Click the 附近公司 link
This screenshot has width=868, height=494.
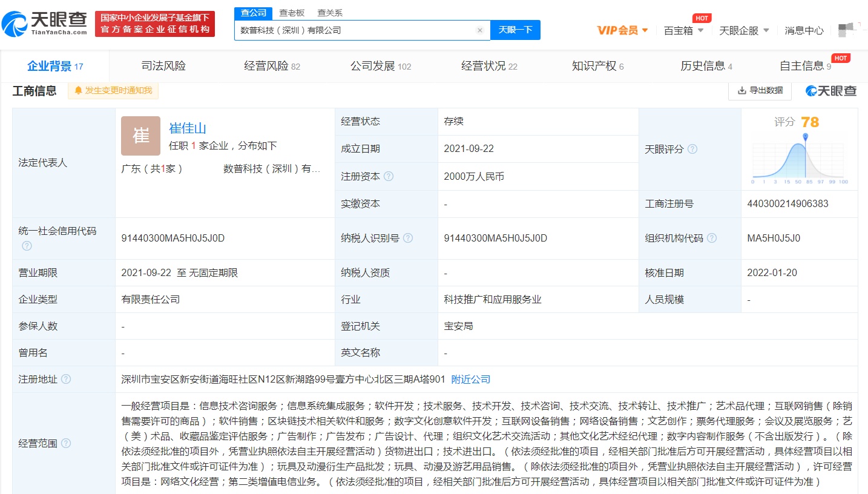click(471, 379)
